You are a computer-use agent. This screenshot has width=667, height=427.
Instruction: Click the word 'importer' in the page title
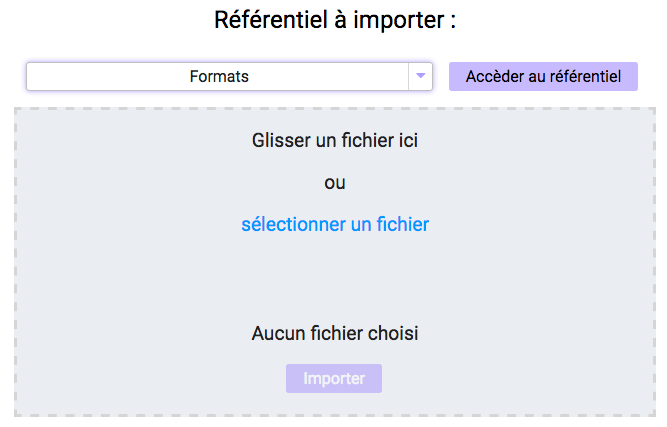(x=399, y=21)
